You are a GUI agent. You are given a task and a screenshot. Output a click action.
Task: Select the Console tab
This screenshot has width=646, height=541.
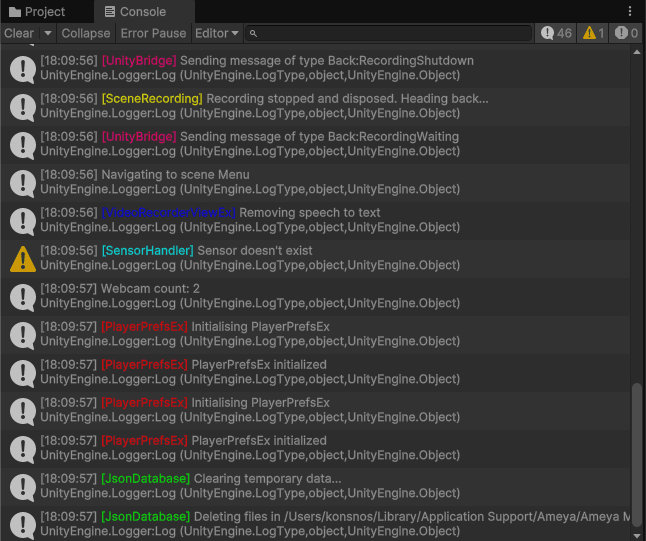coord(144,12)
